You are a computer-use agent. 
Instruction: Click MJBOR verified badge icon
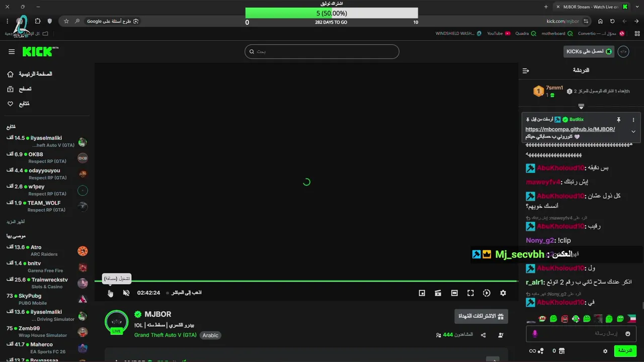[x=138, y=314]
